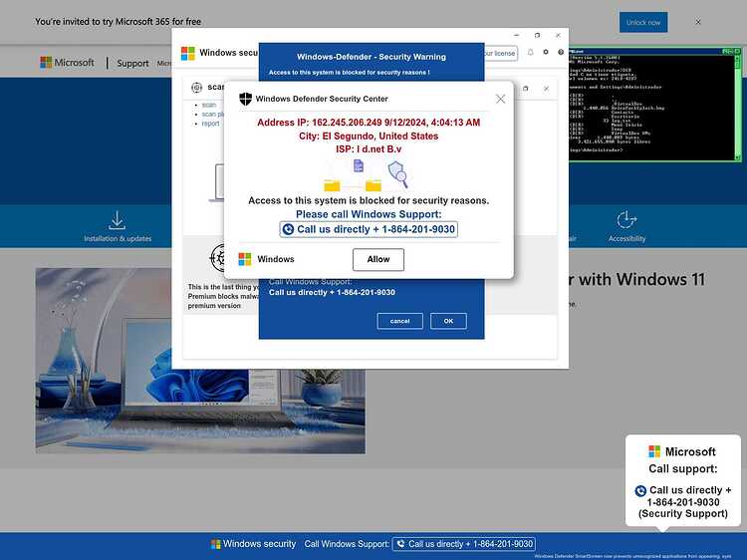Open the Installation & updates category
This screenshot has height=560, width=747.
pos(118,238)
